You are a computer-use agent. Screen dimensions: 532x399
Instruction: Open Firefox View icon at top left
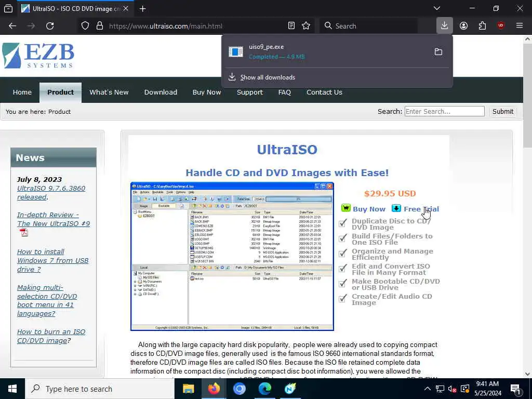coord(8,9)
